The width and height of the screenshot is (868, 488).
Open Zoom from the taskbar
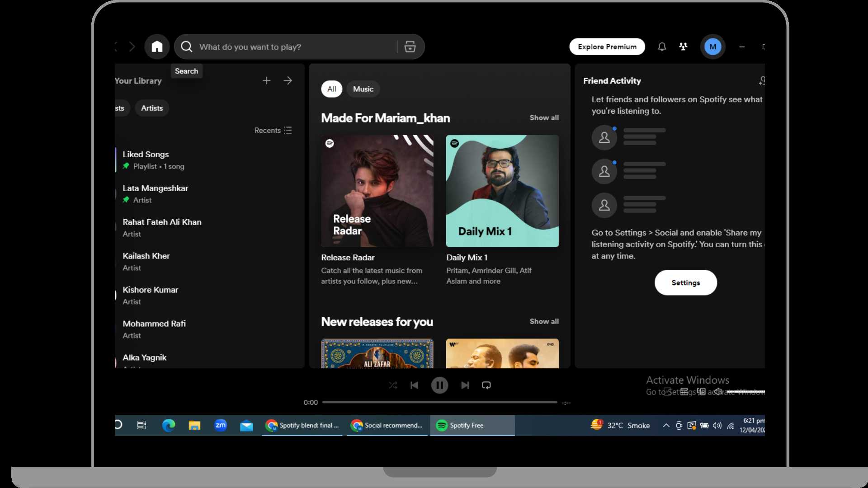coord(221,425)
